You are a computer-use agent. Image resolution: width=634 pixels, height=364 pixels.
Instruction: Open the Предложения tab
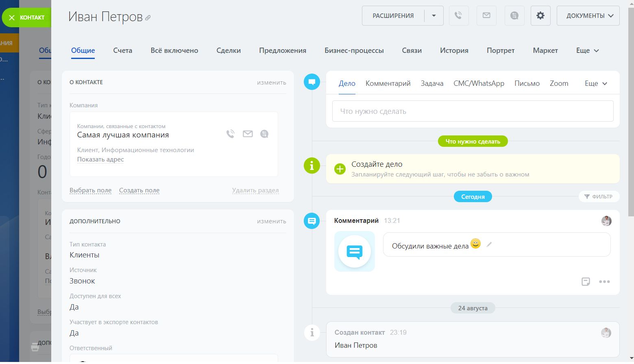(x=283, y=50)
